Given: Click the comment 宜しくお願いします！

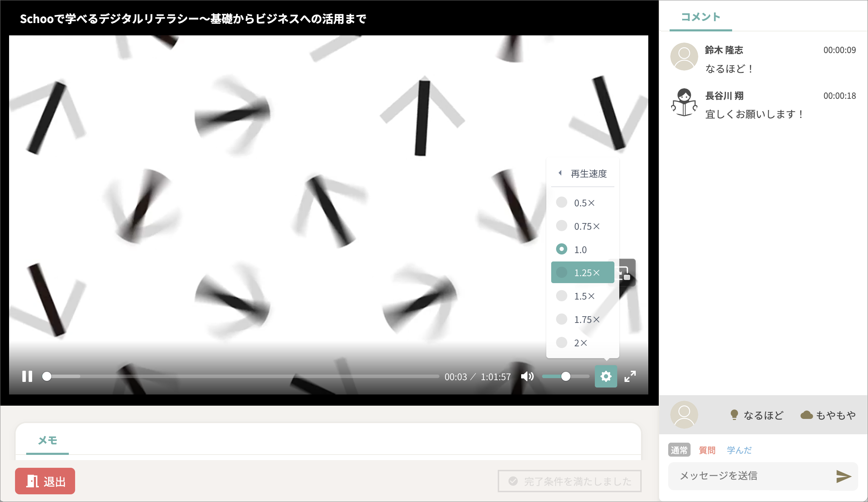Looking at the screenshot, I should (x=754, y=114).
